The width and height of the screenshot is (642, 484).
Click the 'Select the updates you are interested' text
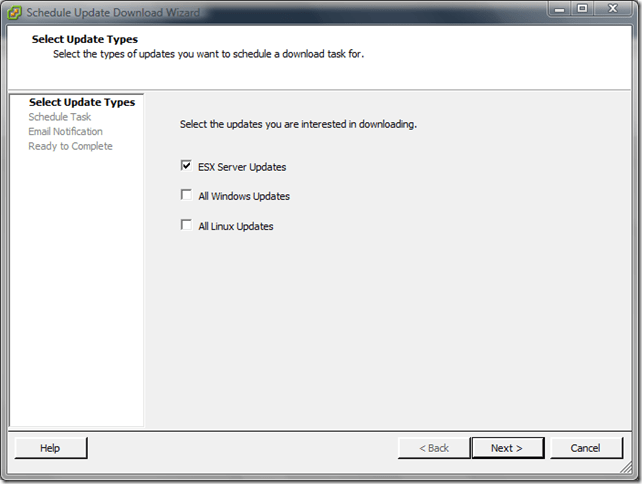coord(298,124)
